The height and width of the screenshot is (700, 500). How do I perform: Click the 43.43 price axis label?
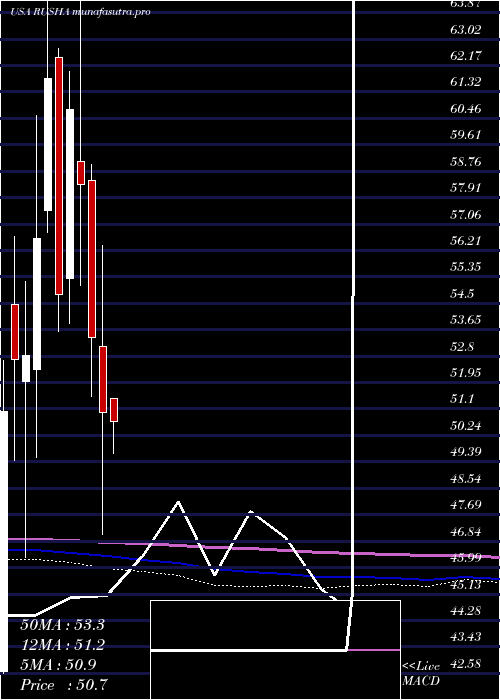point(466,637)
